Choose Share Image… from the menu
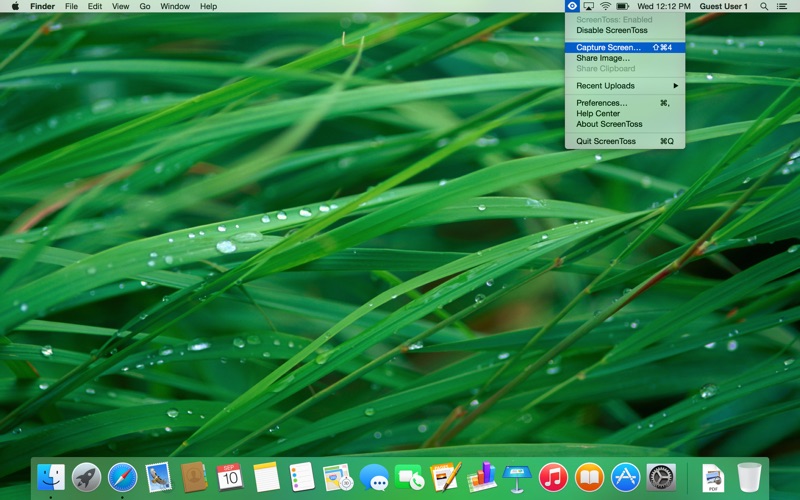The height and width of the screenshot is (500, 800). (603, 58)
